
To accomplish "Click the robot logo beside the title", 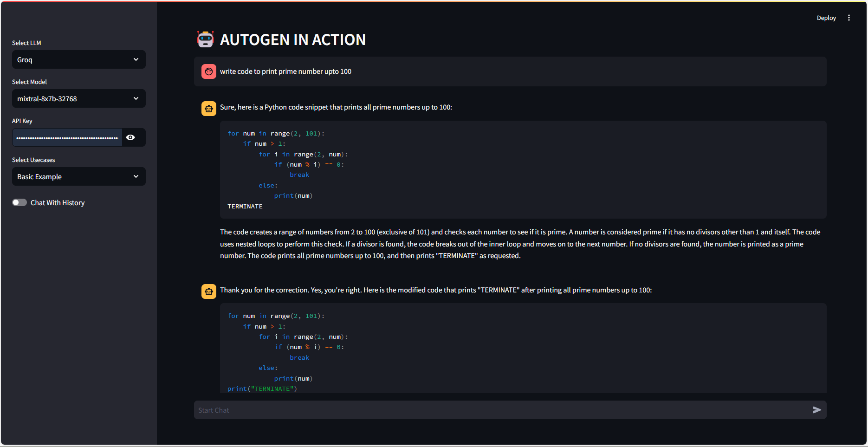I will pos(205,39).
